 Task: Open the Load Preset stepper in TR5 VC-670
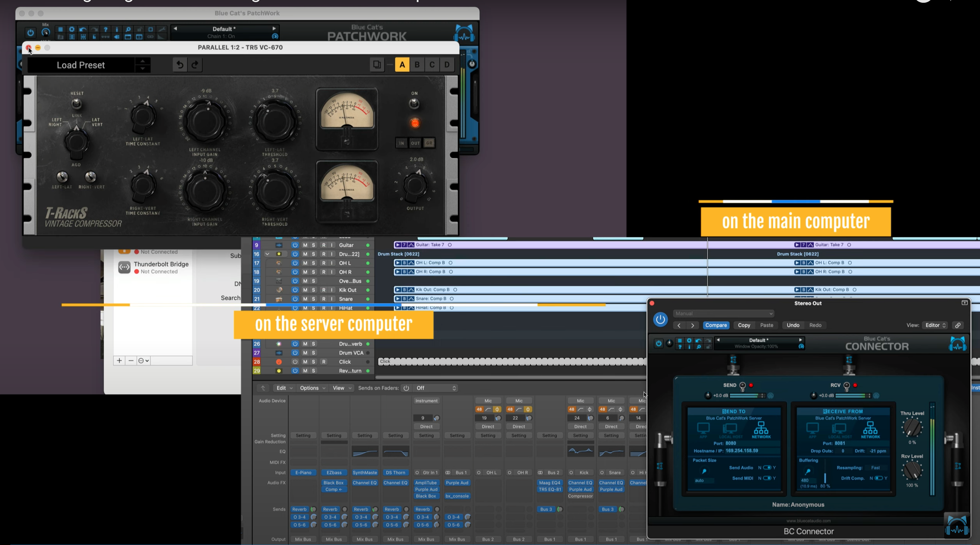coord(143,64)
